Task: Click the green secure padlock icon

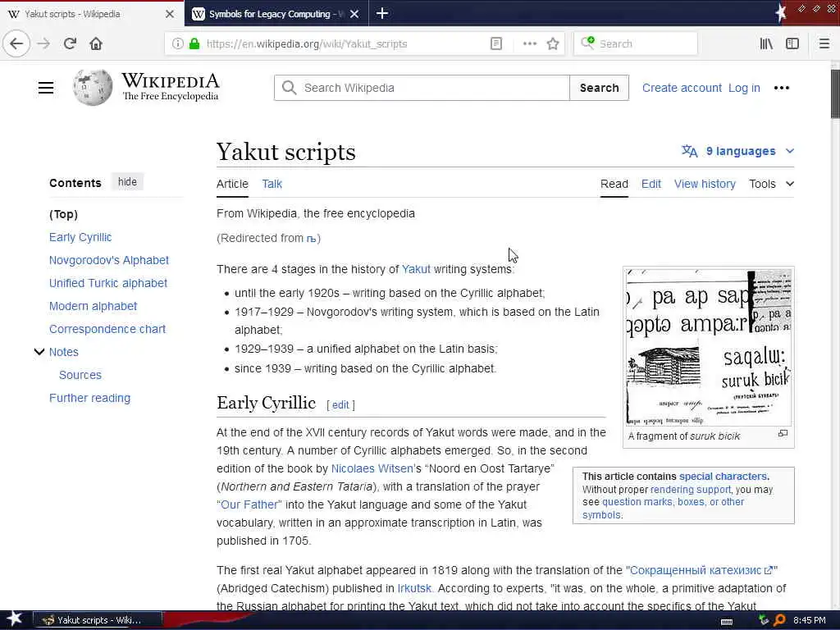Action: [194, 44]
